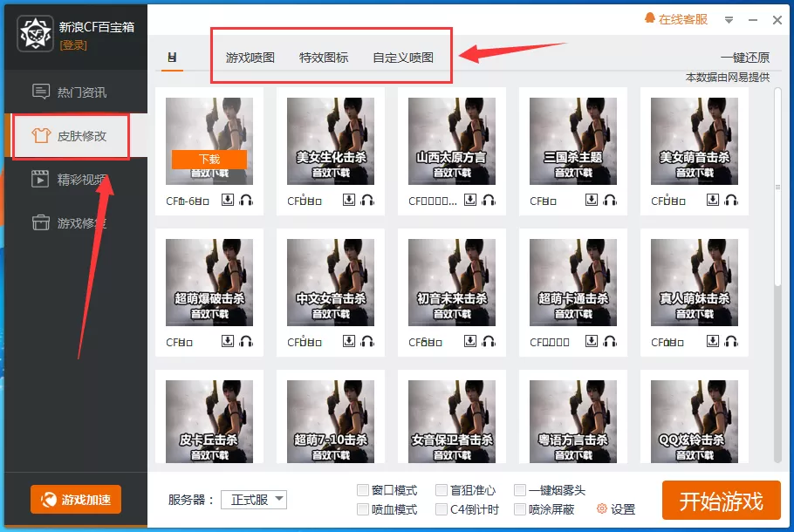This screenshot has width=794, height=532.
Task: Click the orange 下载 button
Action: (x=209, y=159)
